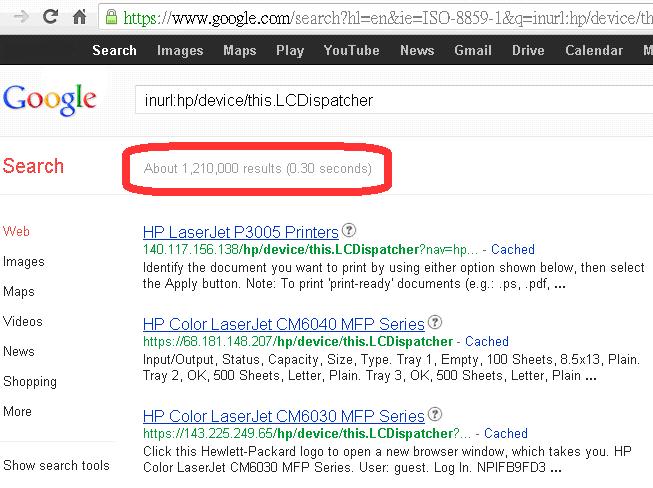Screen dimensions: 653x488
Task: Open Drive in the top navigation bar
Action: (528, 50)
